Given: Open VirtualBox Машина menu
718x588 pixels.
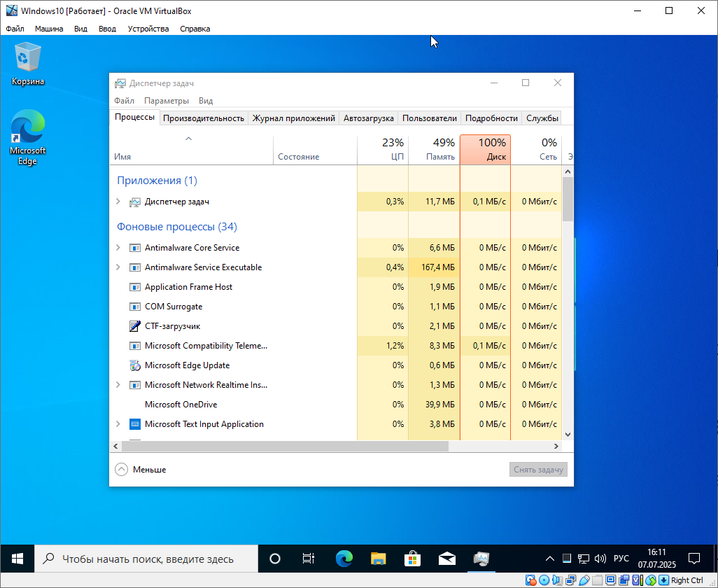Looking at the screenshot, I should (49, 29).
